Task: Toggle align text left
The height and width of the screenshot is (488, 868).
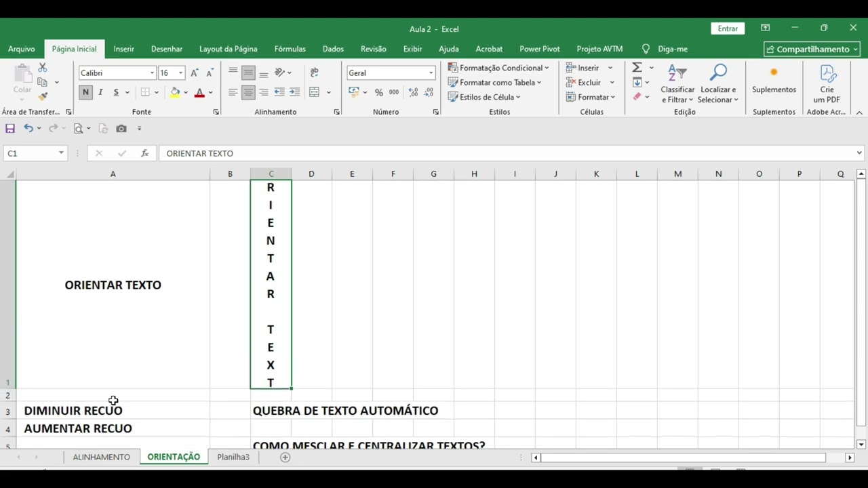Action: pos(233,92)
